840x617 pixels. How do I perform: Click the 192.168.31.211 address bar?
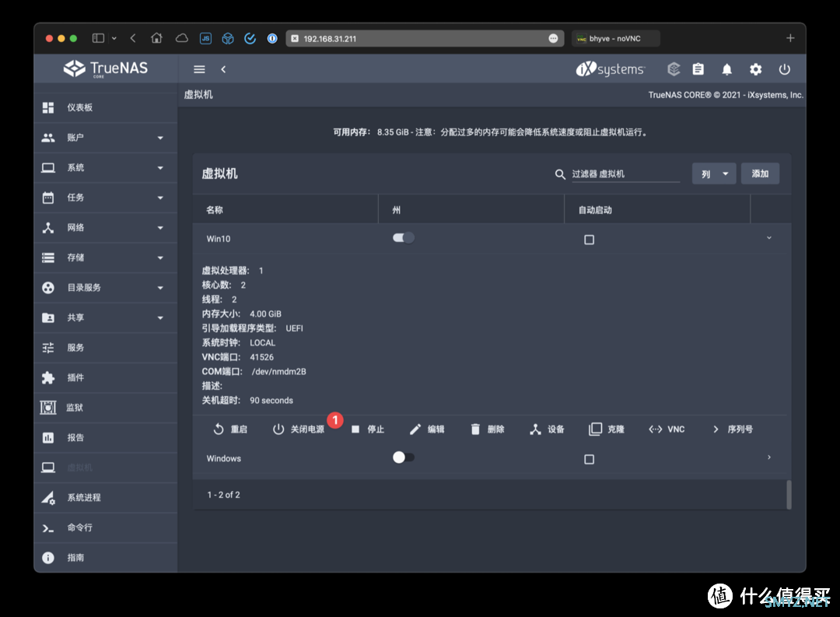click(425, 39)
